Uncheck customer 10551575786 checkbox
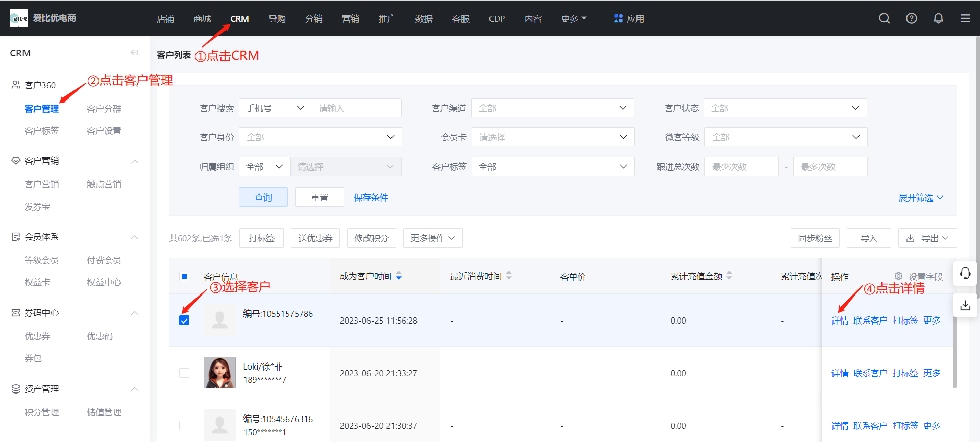Image resolution: width=980 pixels, height=442 pixels. [x=184, y=321]
